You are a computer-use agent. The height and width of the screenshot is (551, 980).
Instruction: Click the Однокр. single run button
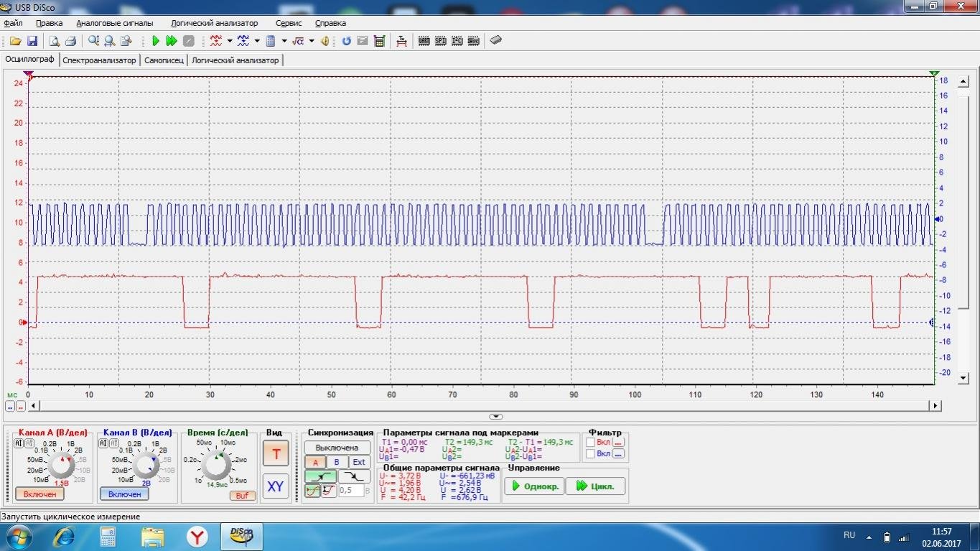click(x=534, y=486)
